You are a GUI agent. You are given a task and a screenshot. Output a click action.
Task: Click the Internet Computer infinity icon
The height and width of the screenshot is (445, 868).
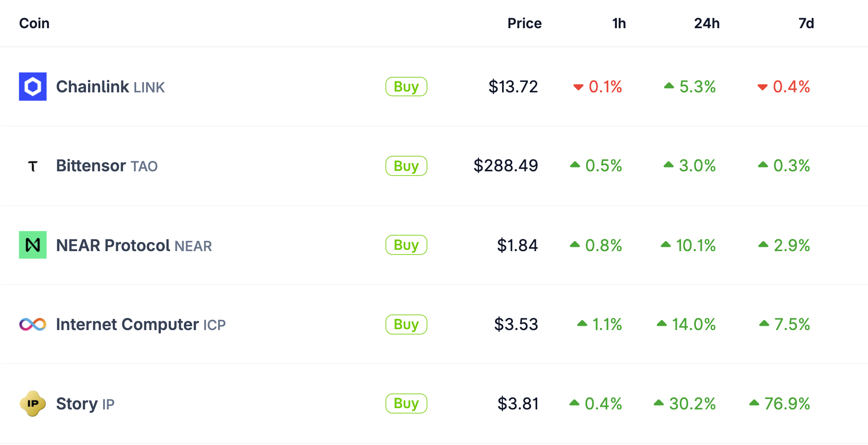point(33,324)
